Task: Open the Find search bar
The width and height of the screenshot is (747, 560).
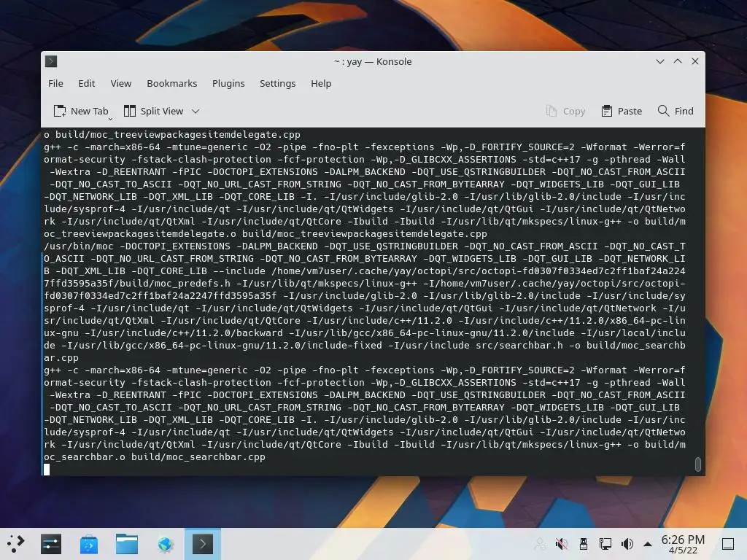Action: pos(676,111)
